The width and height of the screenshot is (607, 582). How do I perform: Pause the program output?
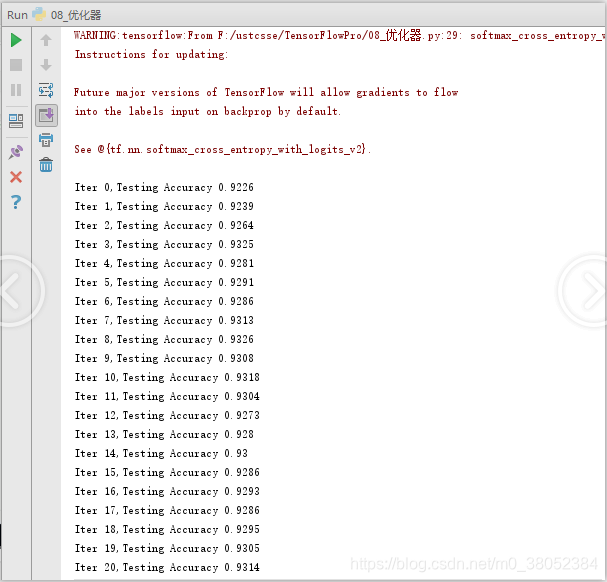[x=16, y=90]
